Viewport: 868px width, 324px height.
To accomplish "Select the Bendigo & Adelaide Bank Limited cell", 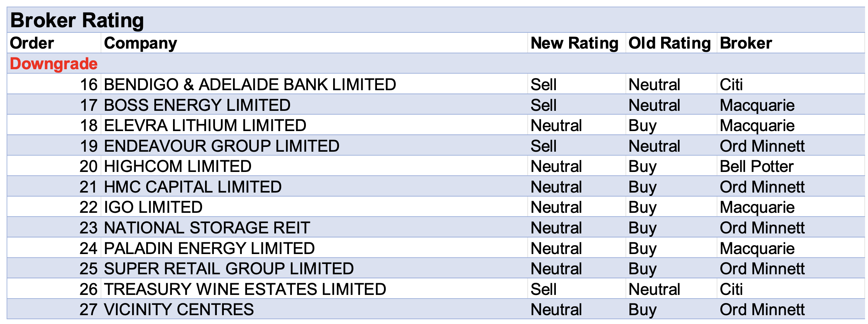I will tap(250, 84).
